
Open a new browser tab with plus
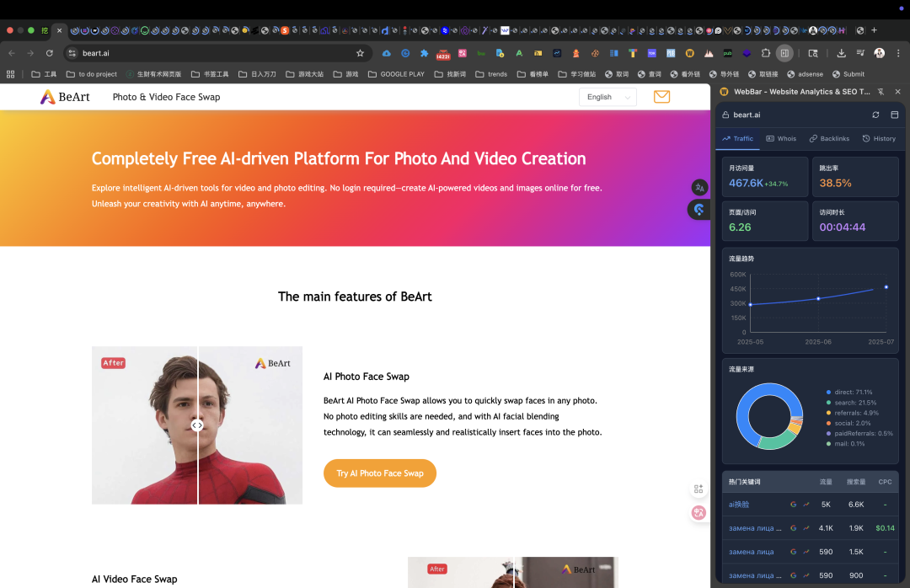[874, 30]
